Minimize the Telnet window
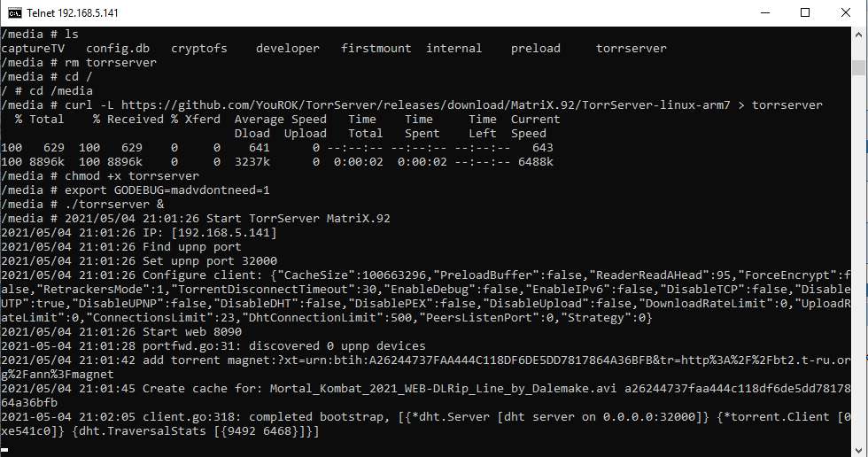 pos(763,12)
